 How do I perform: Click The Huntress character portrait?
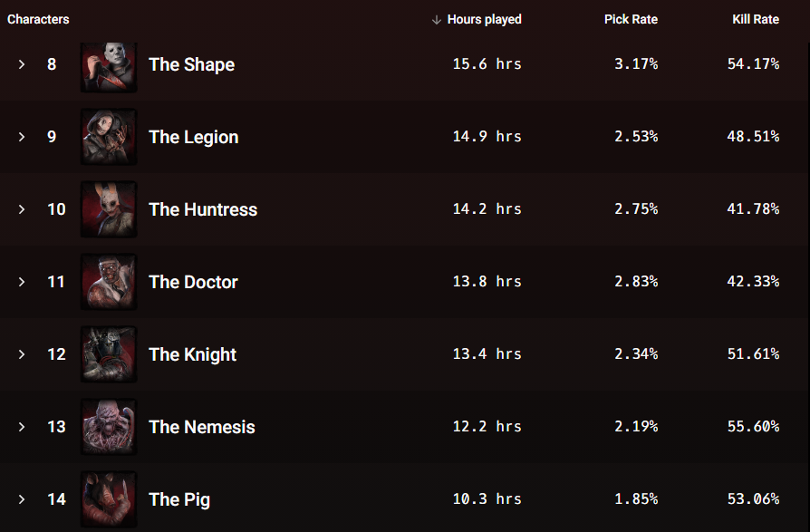click(x=109, y=209)
